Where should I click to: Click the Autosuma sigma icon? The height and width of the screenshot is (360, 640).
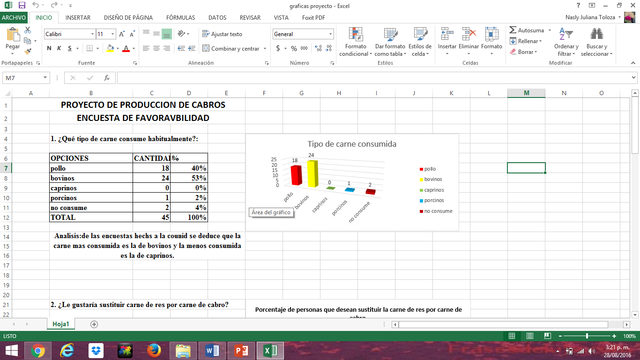[x=513, y=30]
